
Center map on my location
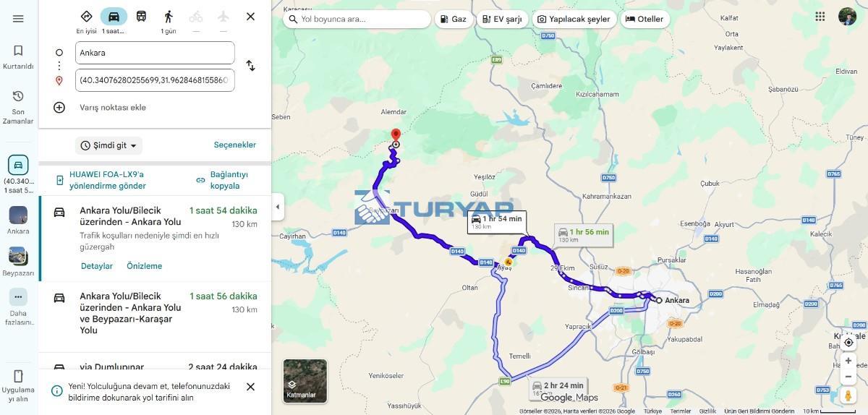point(848,342)
